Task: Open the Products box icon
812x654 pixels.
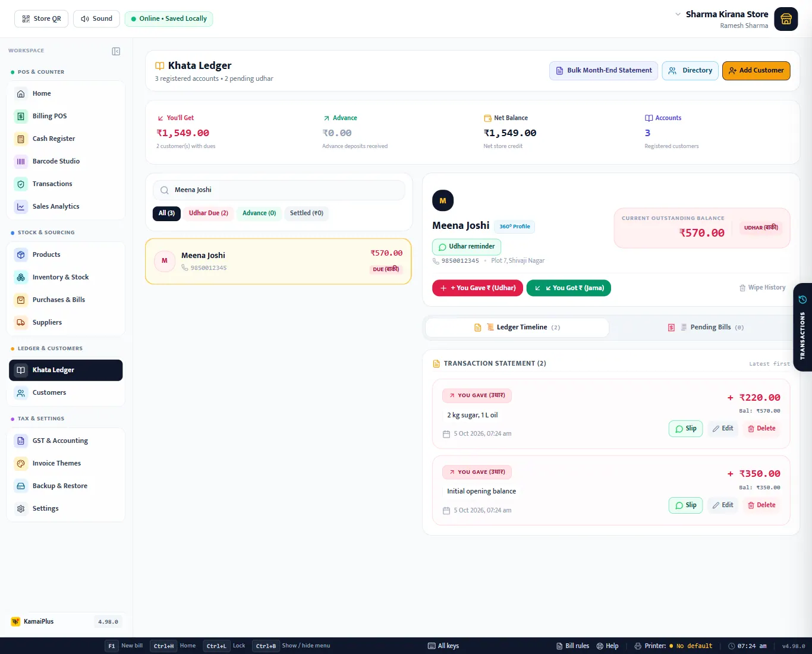Action: coord(21,254)
